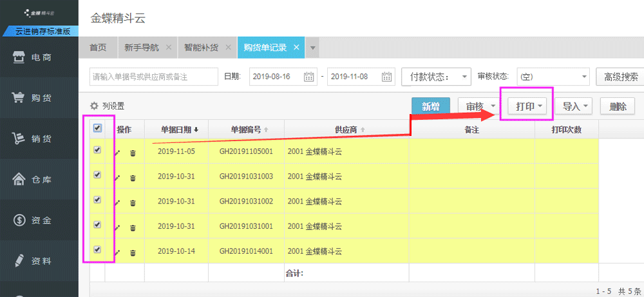This screenshot has width=644, height=297.
Task: Open 列设置 column settings link
Action: [x=113, y=106]
